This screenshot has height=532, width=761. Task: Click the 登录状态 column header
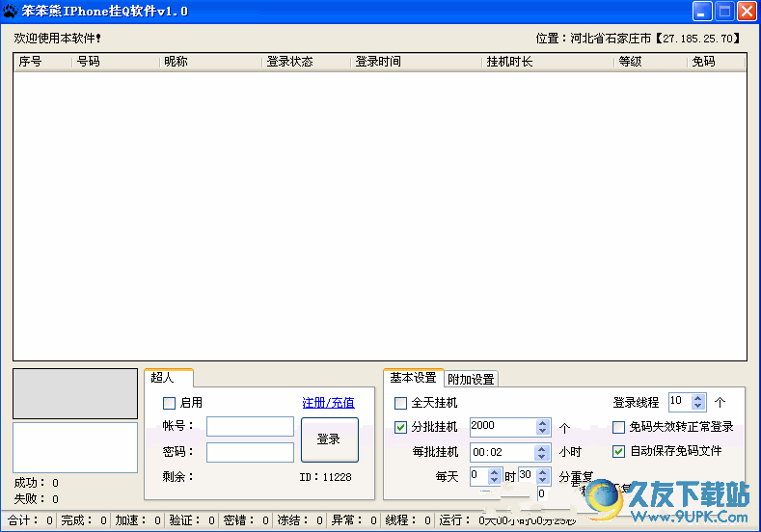click(307, 62)
